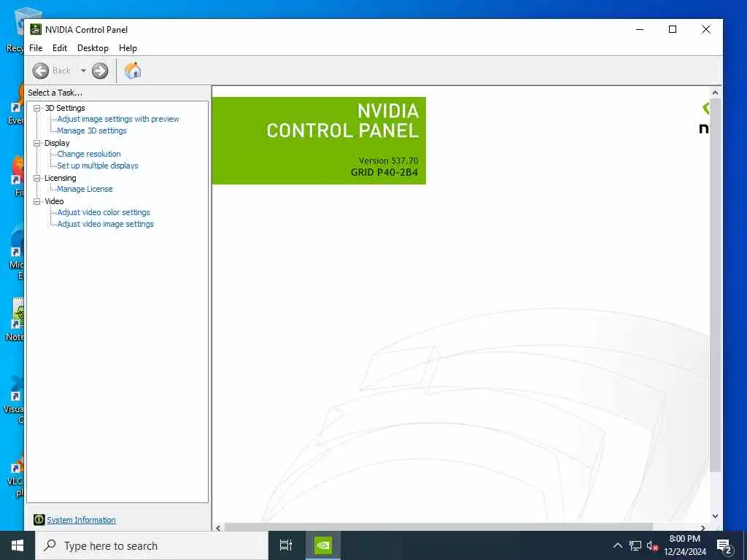
Task: Select the Licensing category label
Action: coord(61,178)
